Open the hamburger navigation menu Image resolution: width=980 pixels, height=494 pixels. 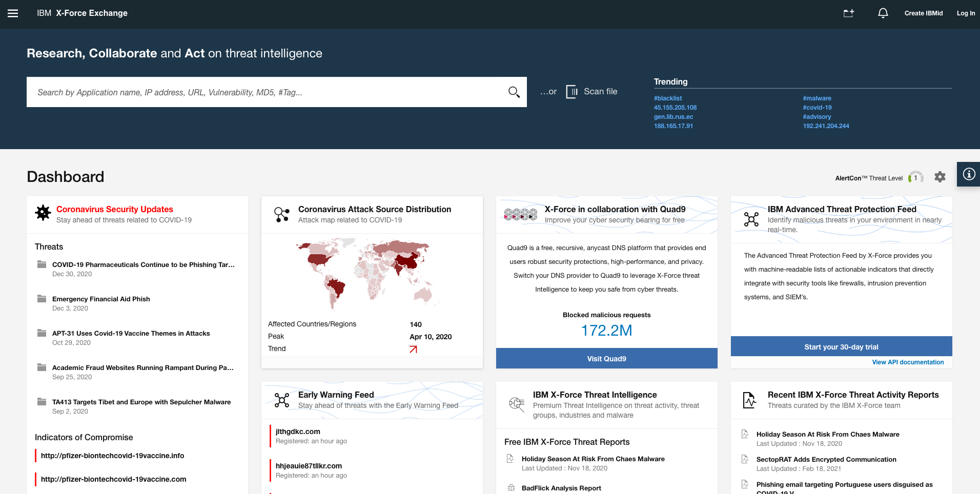(x=13, y=13)
